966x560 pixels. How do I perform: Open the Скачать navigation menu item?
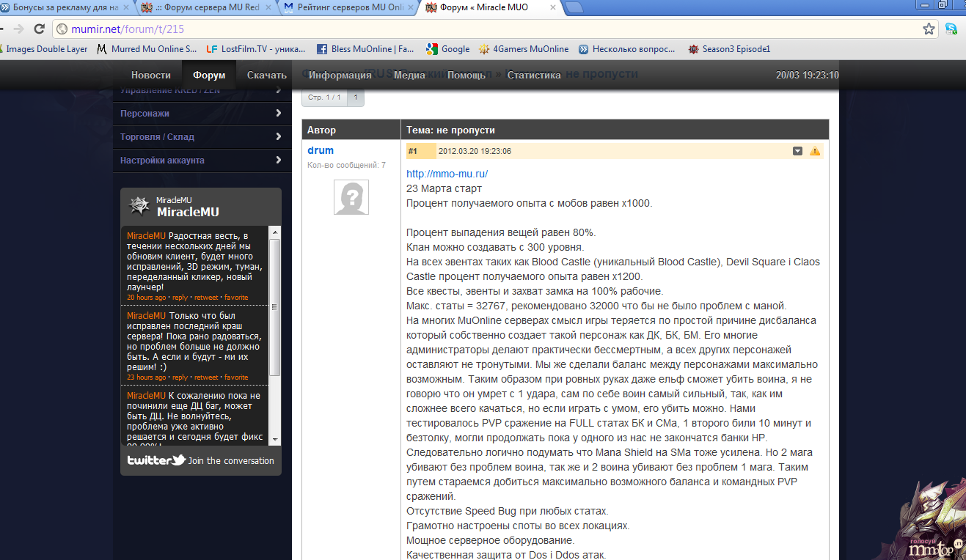(267, 75)
